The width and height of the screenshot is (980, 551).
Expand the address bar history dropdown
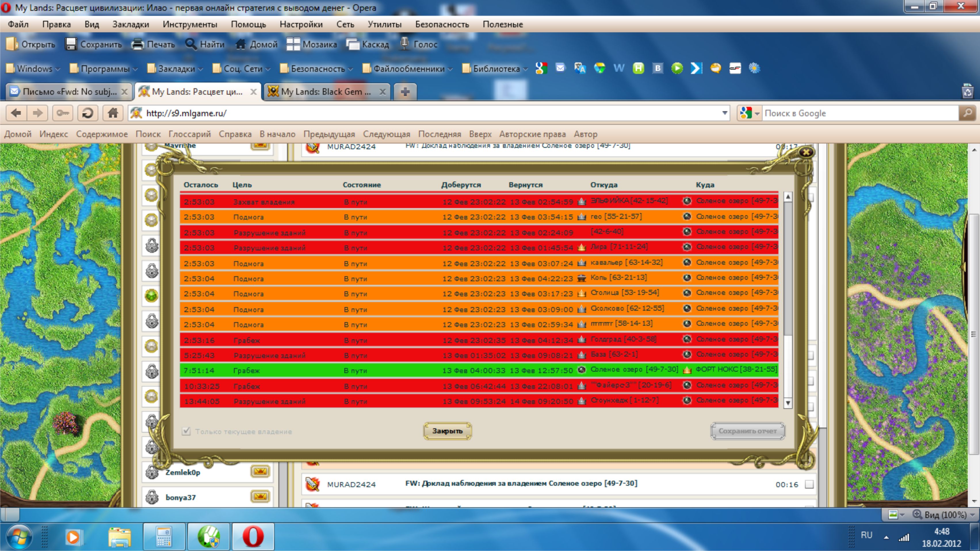point(724,113)
